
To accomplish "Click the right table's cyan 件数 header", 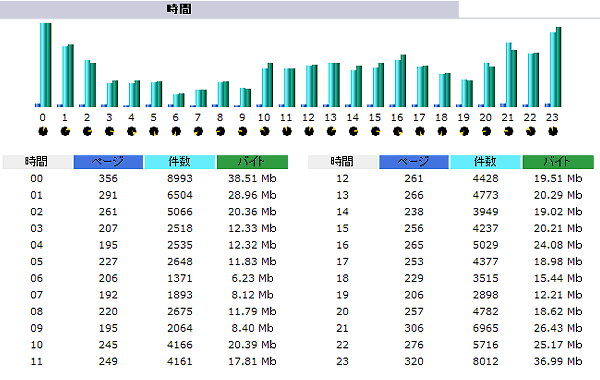I will (x=486, y=161).
